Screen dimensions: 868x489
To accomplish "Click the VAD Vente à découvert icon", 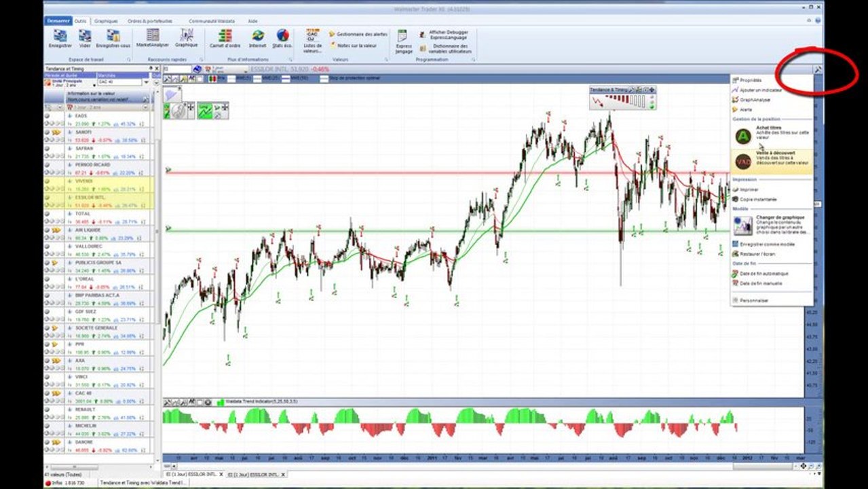I will point(743,162).
